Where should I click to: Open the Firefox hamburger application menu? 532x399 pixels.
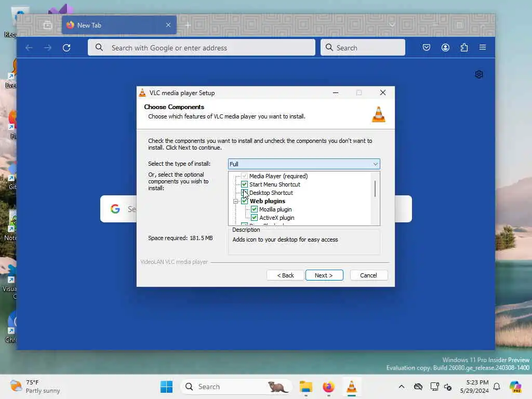coord(483,47)
